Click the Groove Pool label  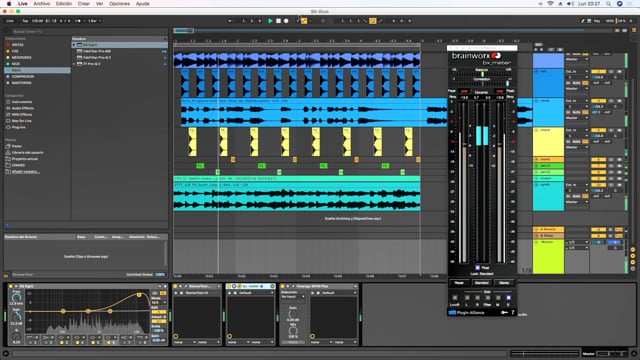22,275
